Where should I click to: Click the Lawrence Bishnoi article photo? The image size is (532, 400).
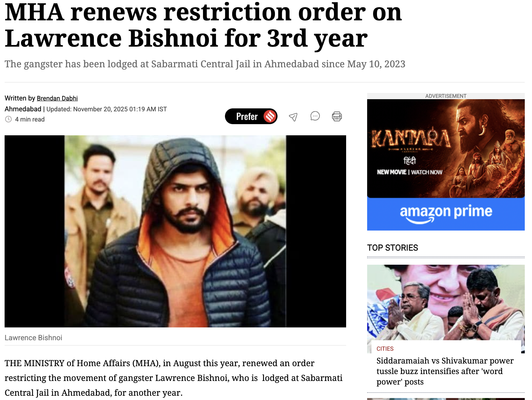[x=175, y=231]
